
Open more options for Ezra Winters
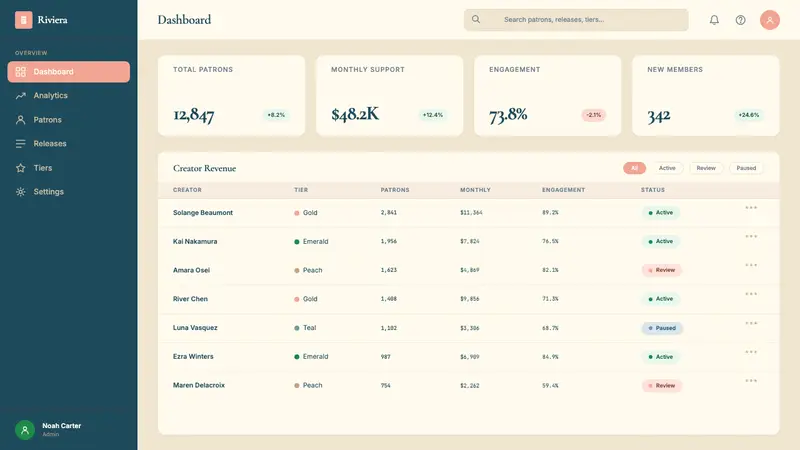click(x=751, y=352)
